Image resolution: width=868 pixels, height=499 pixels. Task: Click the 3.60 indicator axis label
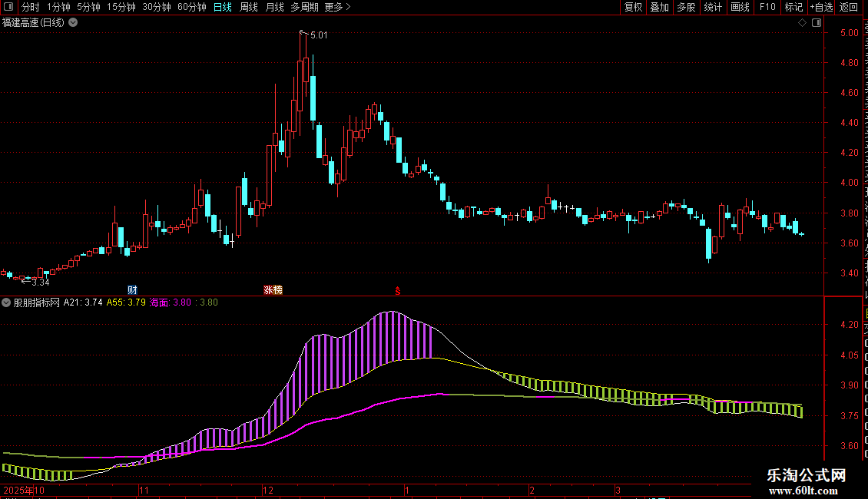click(849, 446)
